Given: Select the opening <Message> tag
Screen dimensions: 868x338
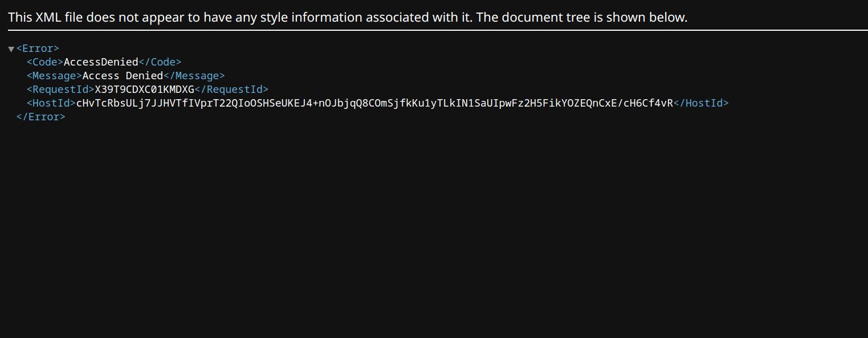Looking at the screenshot, I should pos(54,76).
